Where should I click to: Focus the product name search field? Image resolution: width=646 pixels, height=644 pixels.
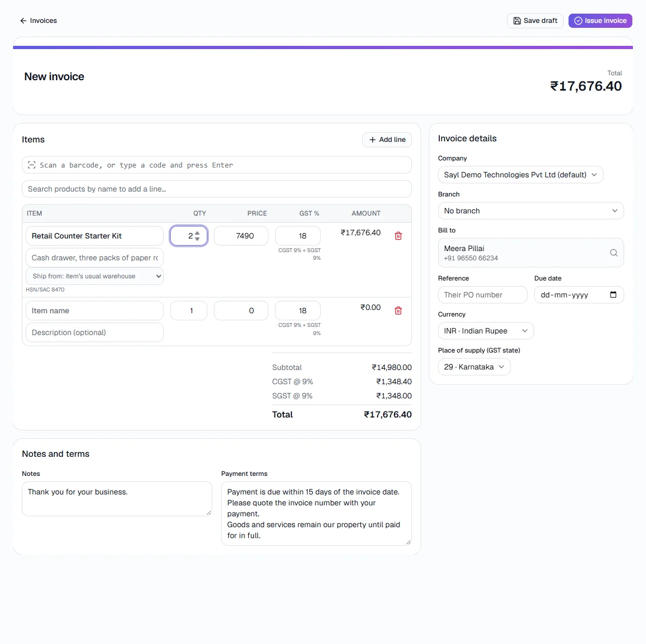[217, 189]
